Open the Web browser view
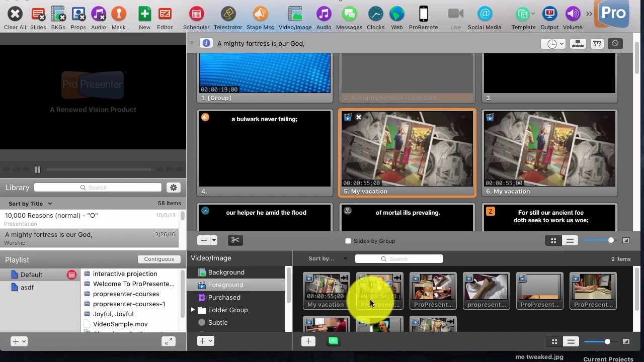 coord(397,18)
